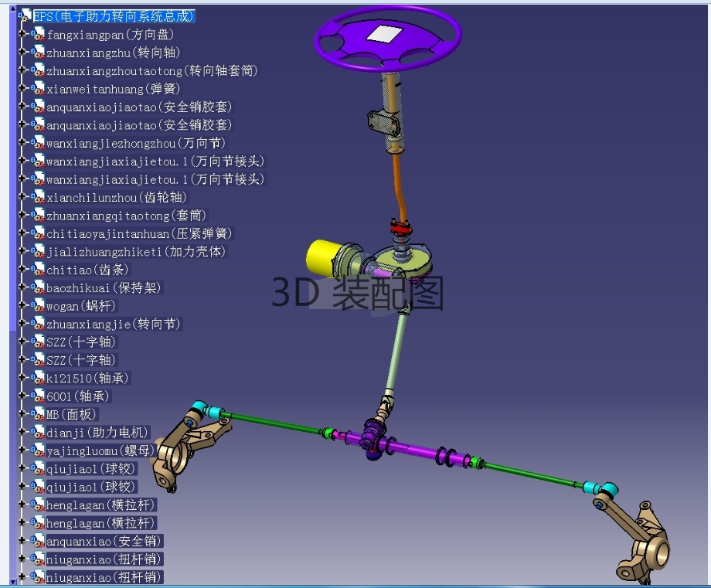Click the EPS root assembly product icon

25,16
